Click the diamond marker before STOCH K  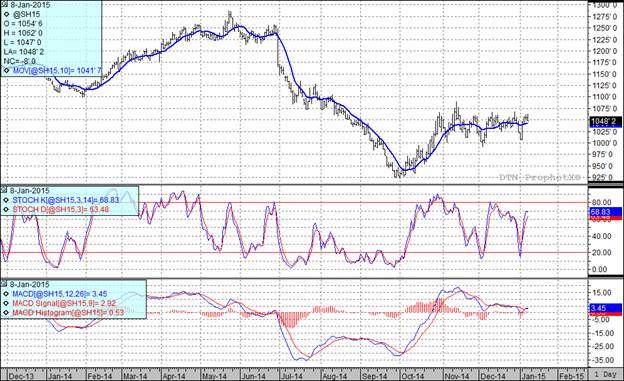[6, 200]
